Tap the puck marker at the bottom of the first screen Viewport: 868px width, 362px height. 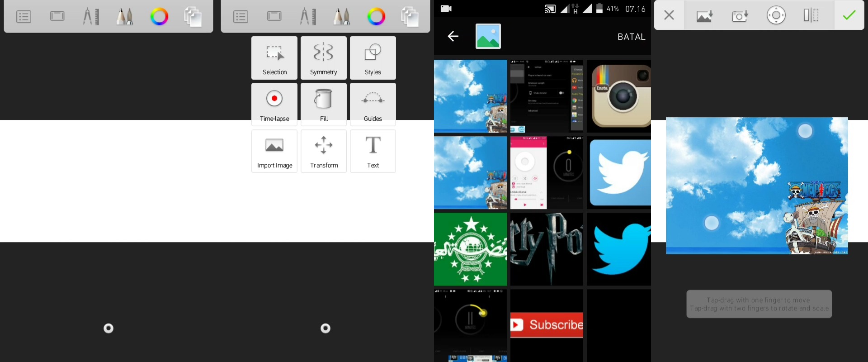[108, 328]
